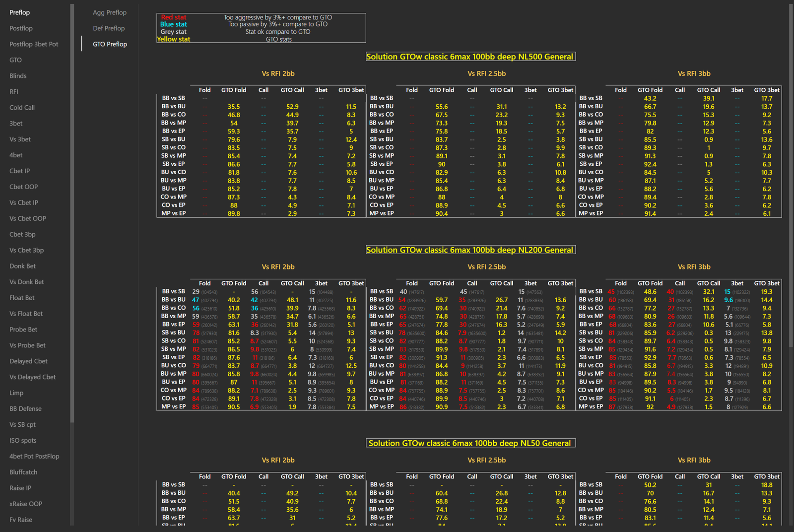This screenshot has height=532, width=794.
Task: Open the Donk Bet section
Action: coord(22,266)
